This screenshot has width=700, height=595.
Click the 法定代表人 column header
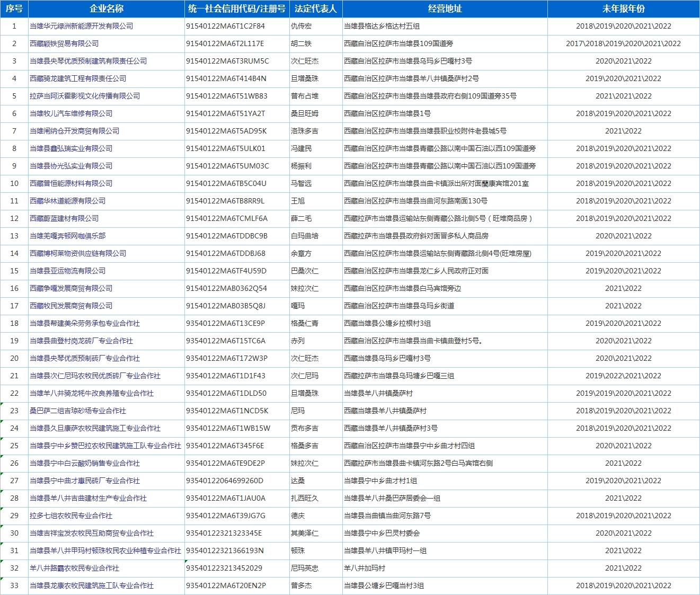pyautogui.click(x=316, y=8)
